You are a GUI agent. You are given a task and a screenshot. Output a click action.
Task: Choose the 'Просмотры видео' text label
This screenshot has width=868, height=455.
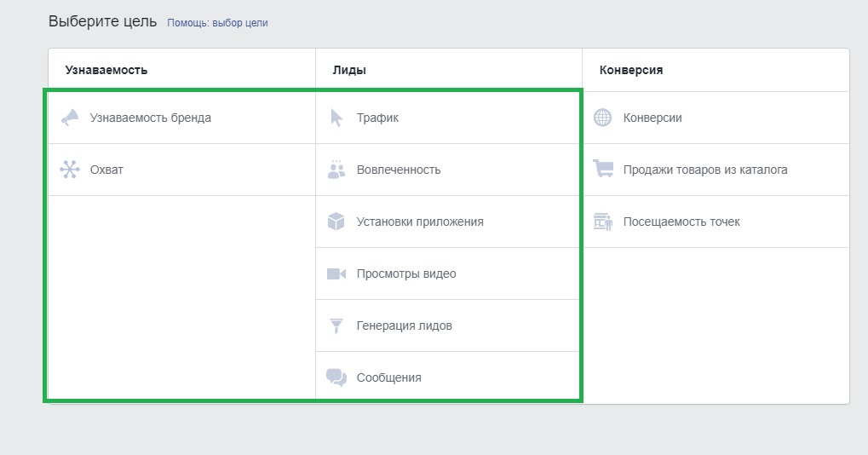(406, 274)
